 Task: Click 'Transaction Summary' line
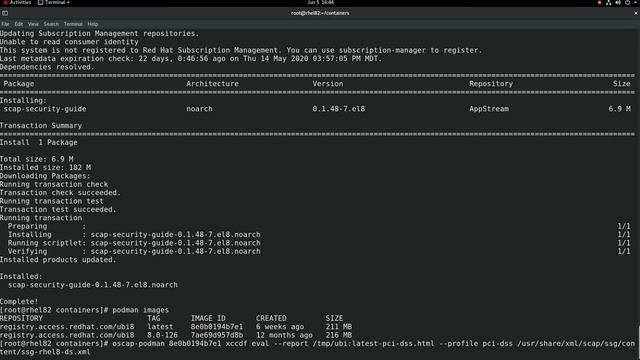click(41, 126)
